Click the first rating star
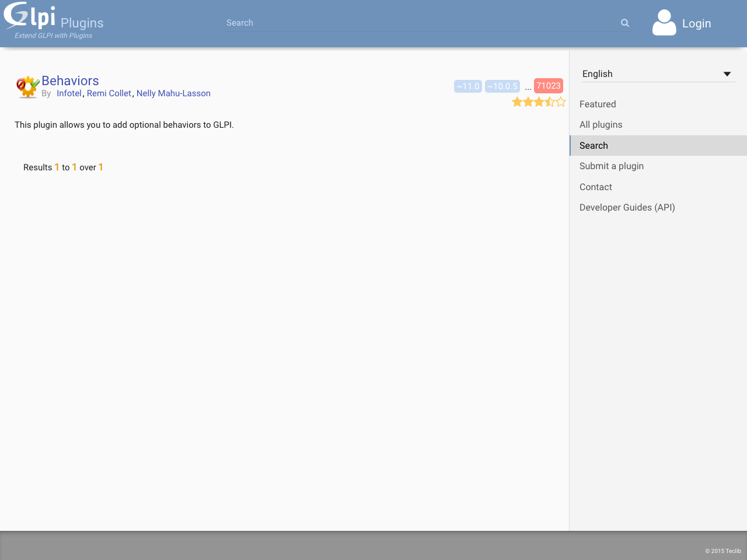The width and height of the screenshot is (747, 560). [x=517, y=101]
